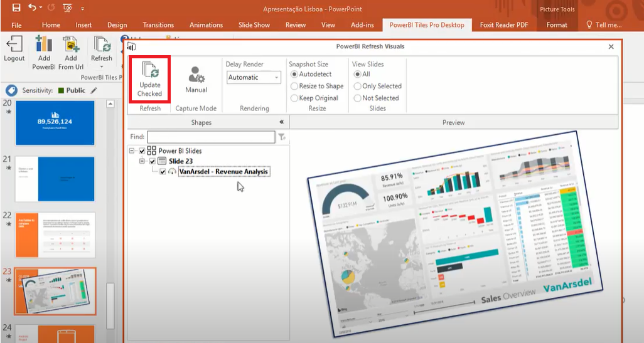Switch to the Home tab
Screen dimensions: 644x343
pyautogui.click(x=51, y=25)
